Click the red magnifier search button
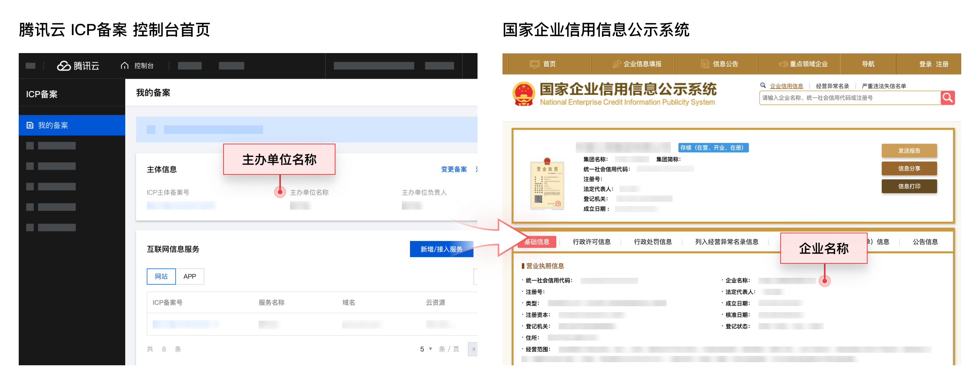The width and height of the screenshot is (980, 384). click(948, 98)
